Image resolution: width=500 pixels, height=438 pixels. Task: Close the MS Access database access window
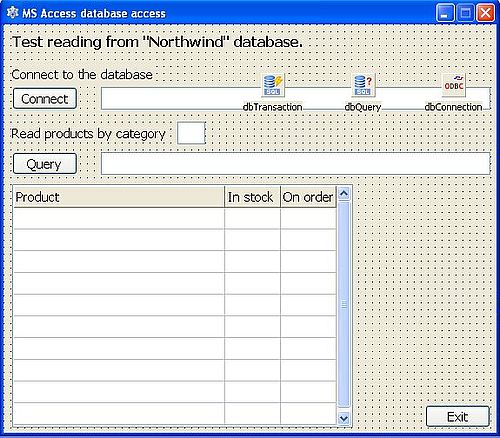tap(485, 13)
